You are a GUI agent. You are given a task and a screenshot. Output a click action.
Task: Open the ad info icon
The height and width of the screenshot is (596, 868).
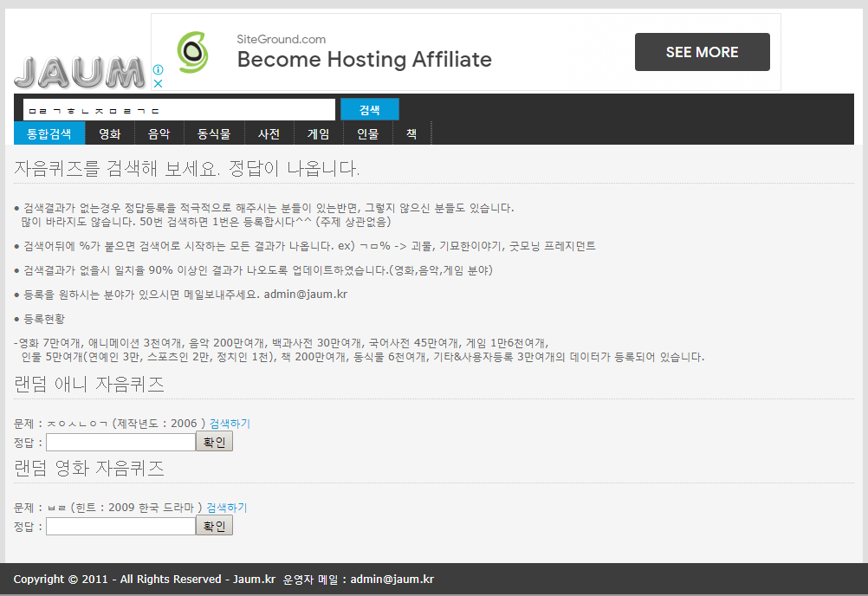pos(158,69)
